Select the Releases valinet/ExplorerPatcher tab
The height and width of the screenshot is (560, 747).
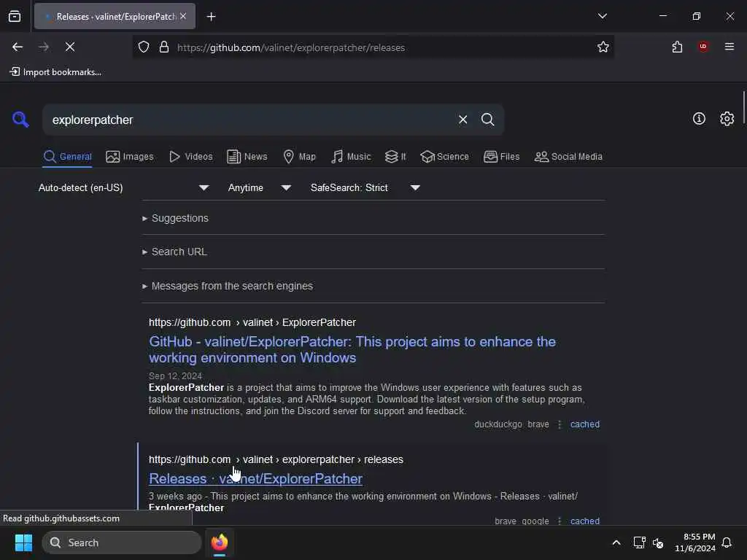(x=115, y=16)
